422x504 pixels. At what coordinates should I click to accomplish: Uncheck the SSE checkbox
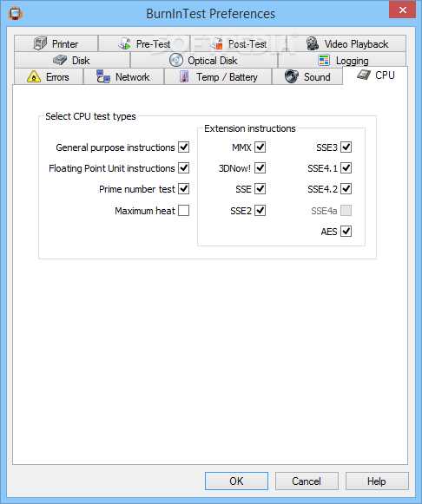[260, 189]
